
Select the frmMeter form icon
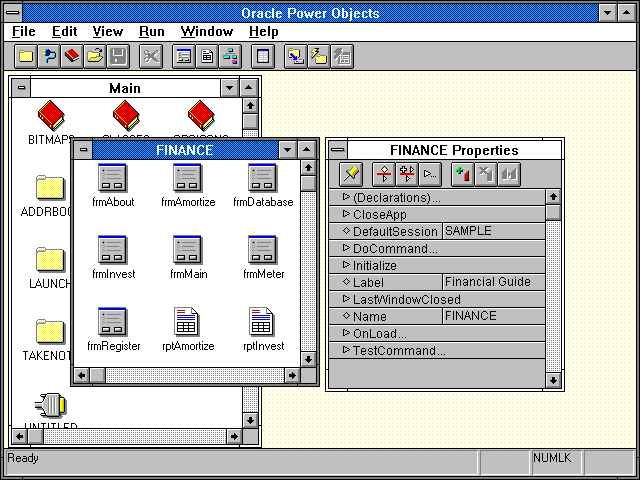point(263,250)
